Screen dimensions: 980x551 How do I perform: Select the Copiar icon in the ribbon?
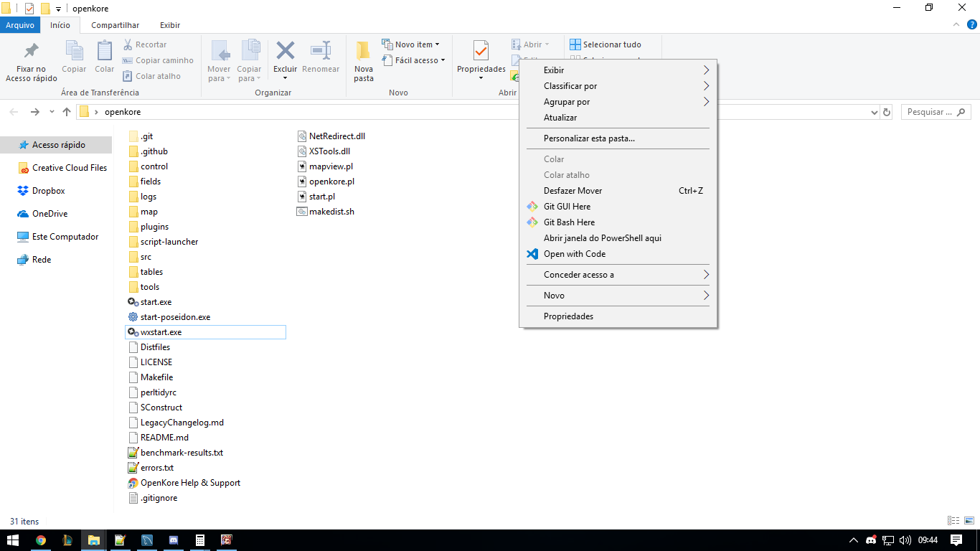coord(74,54)
